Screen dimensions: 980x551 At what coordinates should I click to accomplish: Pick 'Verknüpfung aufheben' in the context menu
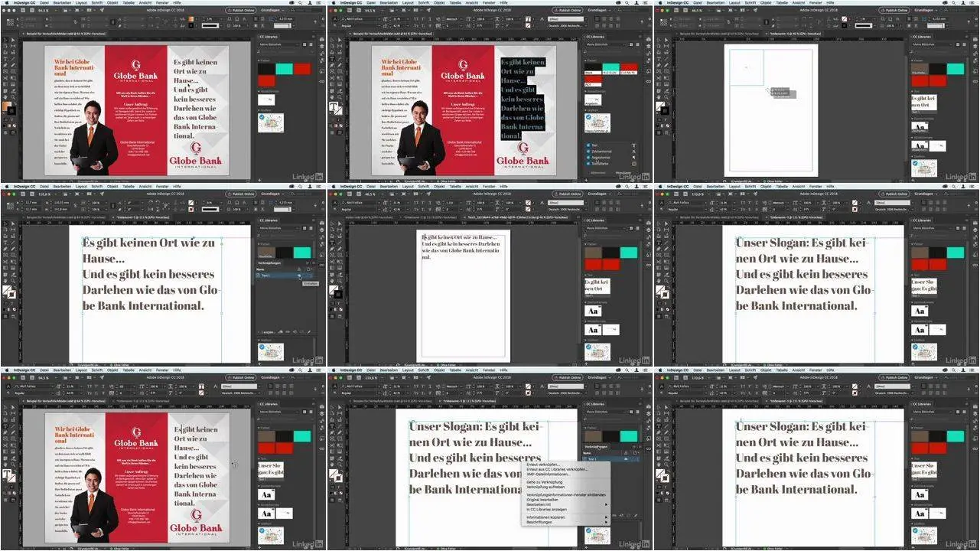[545, 487]
